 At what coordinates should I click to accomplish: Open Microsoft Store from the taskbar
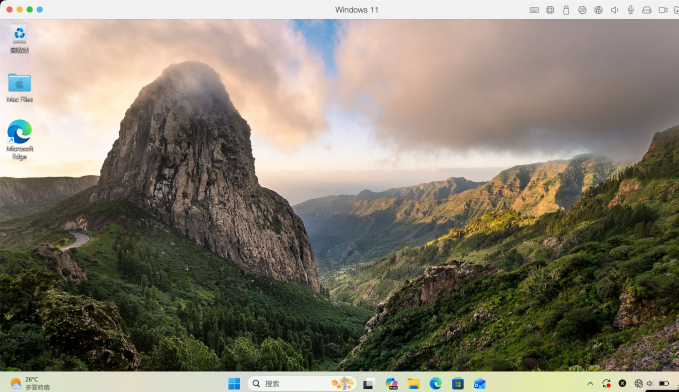coord(458,383)
